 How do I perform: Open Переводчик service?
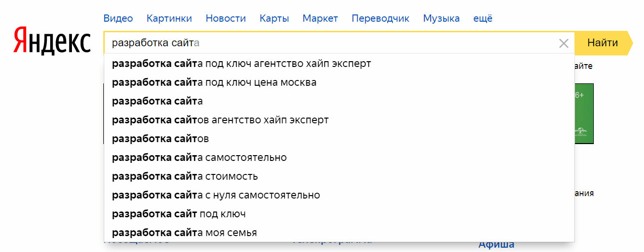tap(380, 18)
